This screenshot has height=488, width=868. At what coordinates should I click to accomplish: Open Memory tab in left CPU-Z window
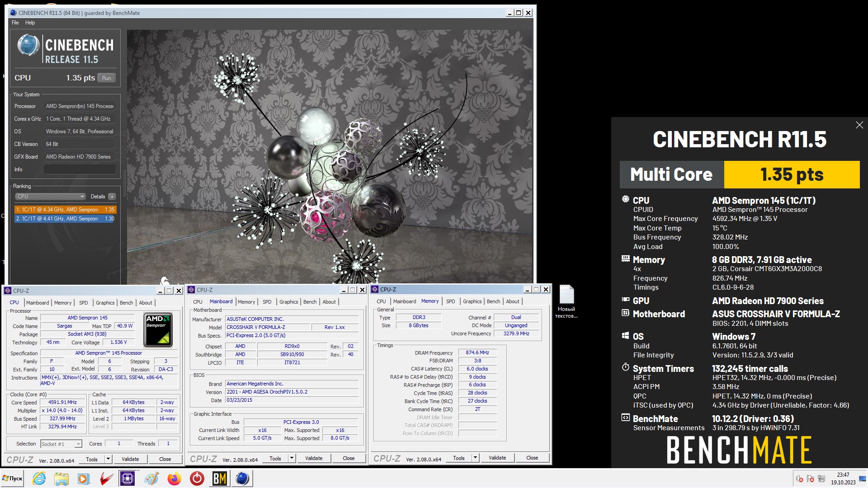click(63, 303)
